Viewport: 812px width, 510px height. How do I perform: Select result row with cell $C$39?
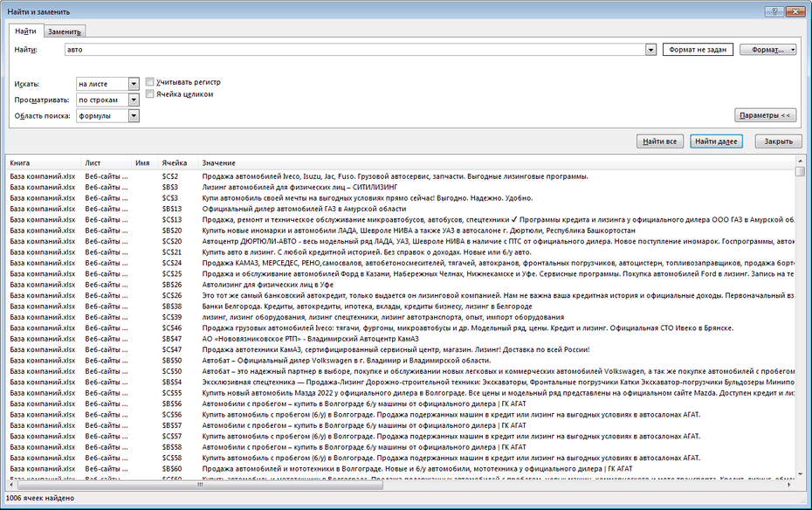[401, 317]
